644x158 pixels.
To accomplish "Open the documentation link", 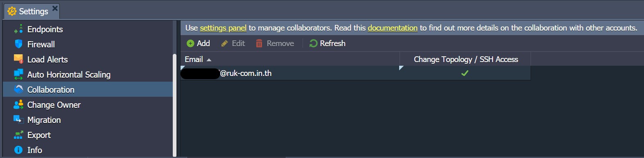I will (393, 28).
